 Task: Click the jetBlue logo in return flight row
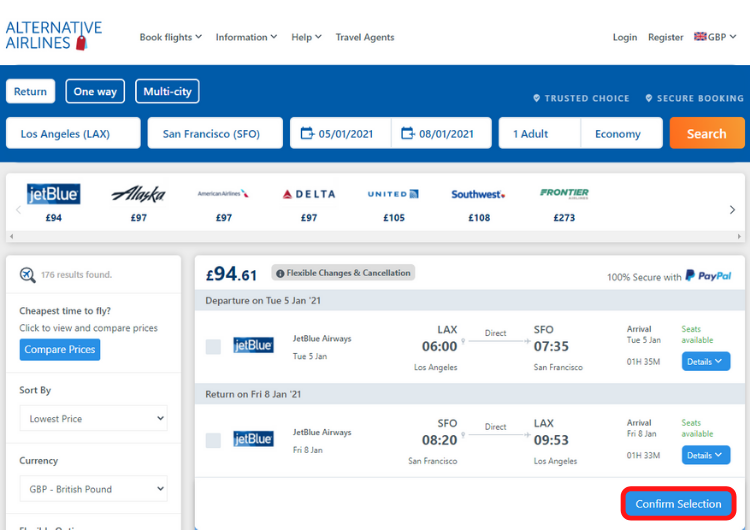pyautogui.click(x=254, y=439)
